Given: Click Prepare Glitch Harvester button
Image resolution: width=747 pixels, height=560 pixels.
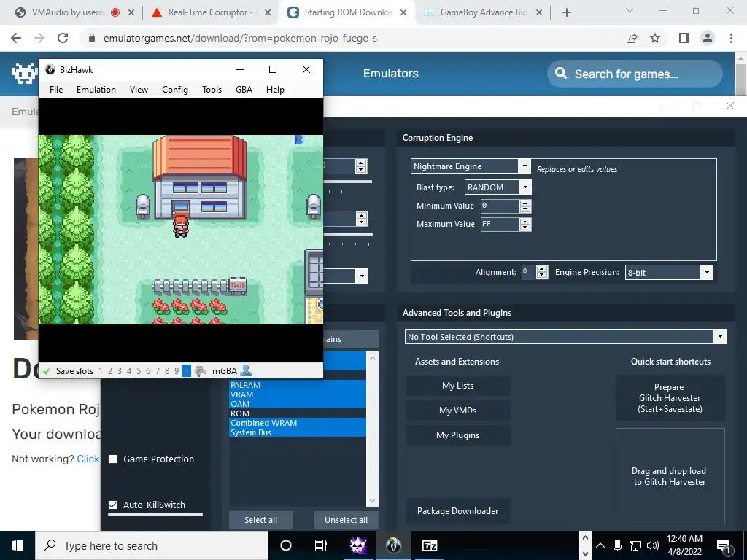Looking at the screenshot, I should click(x=670, y=398).
